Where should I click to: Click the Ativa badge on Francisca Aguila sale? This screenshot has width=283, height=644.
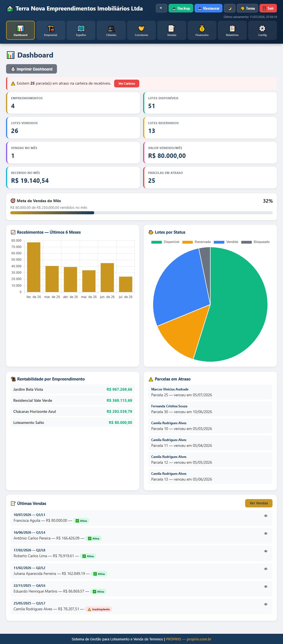[x=81, y=521]
